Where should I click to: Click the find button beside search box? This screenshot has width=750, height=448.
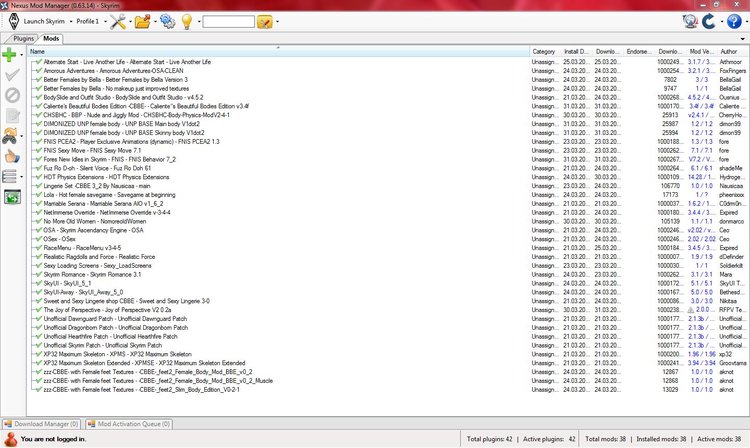(x=265, y=22)
